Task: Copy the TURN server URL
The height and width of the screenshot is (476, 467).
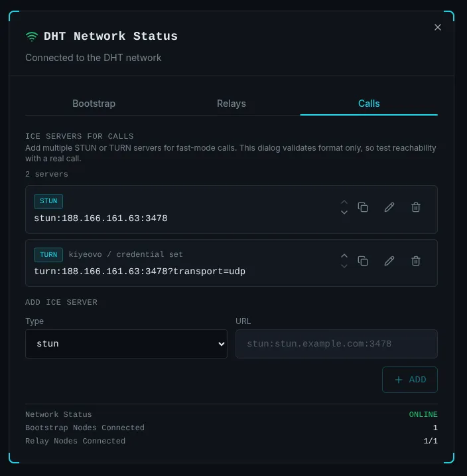Action: click(x=363, y=261)
